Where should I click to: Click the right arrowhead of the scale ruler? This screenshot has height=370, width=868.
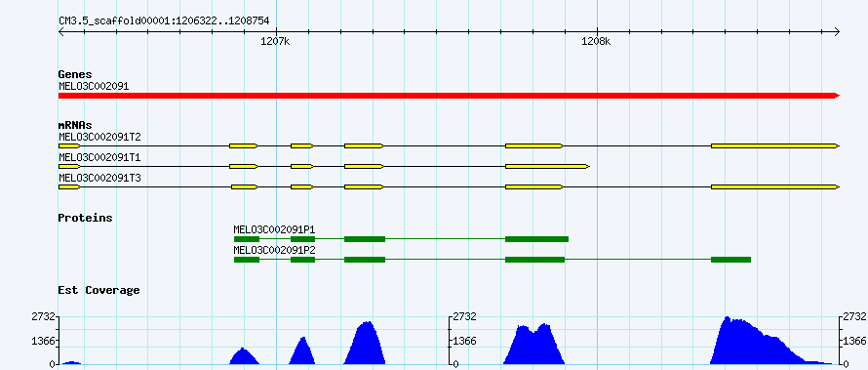837,31
